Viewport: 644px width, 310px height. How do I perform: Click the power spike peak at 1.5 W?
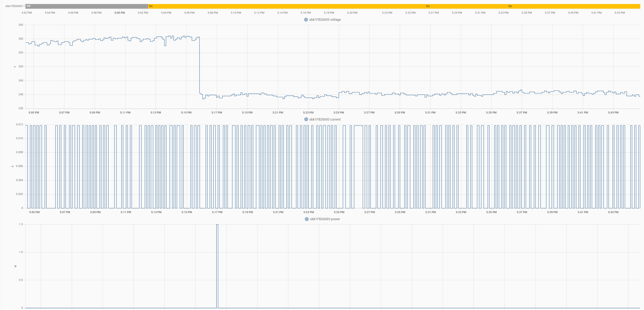[x=217, y=225]
